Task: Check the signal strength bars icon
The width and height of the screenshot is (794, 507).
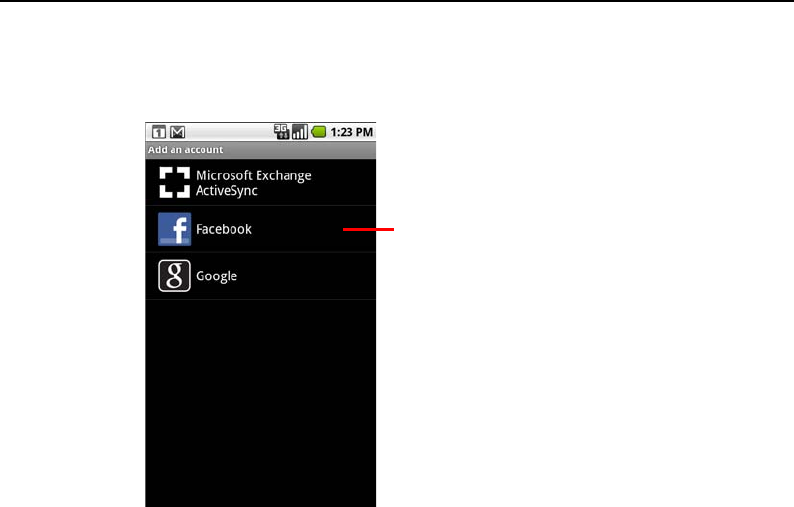Action: (300, 132)
